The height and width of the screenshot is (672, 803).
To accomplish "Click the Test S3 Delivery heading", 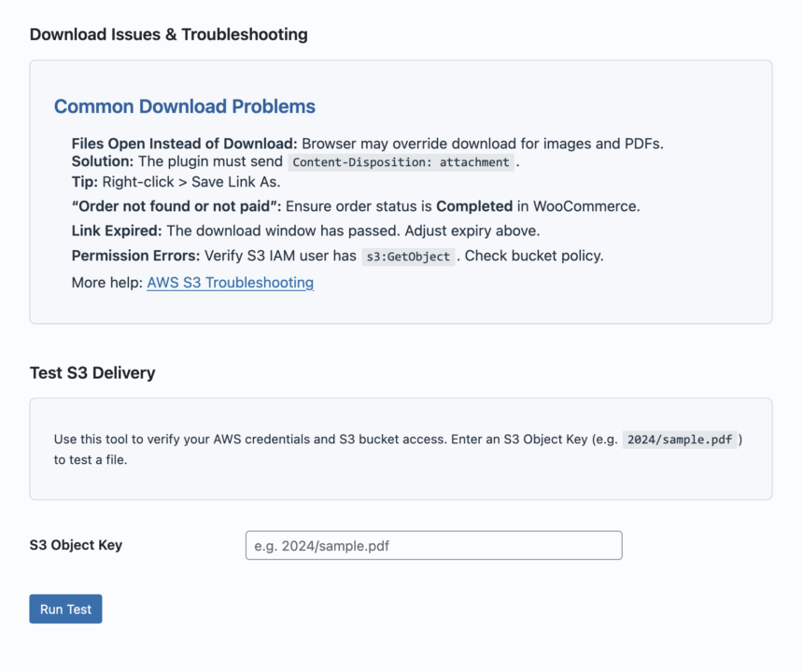I will point(92,373).
